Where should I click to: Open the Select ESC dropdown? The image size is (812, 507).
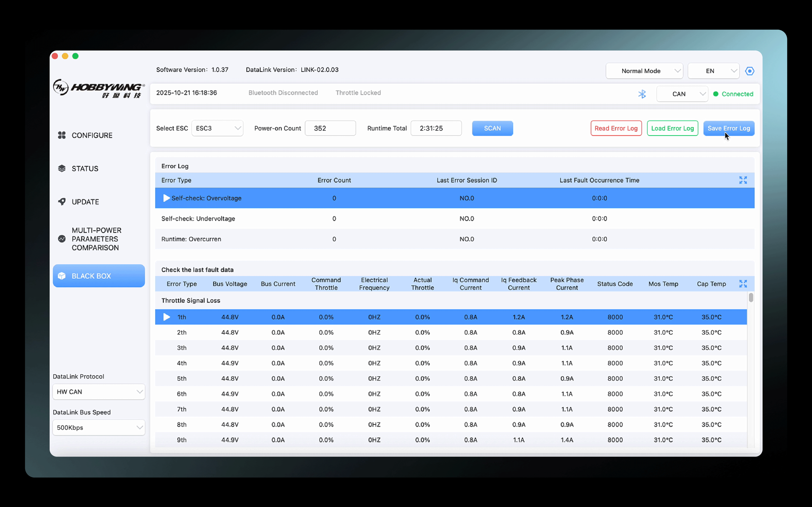coord(217,129)
